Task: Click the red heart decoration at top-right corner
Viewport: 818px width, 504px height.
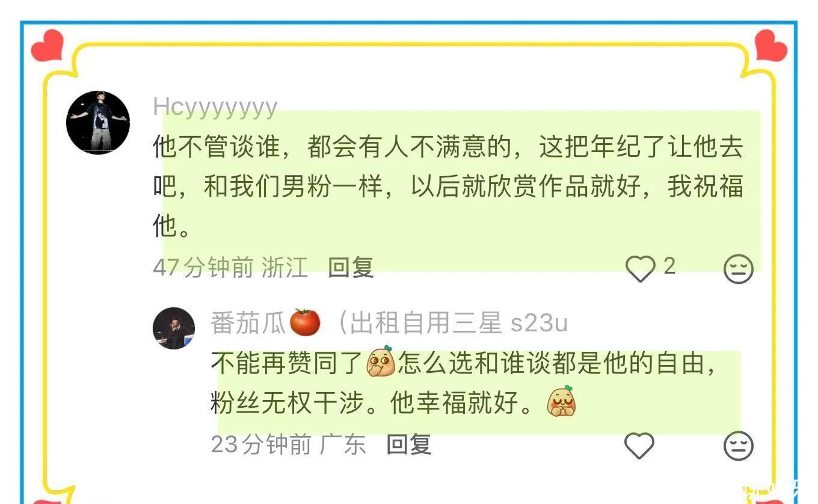Action: pos(771,46)
